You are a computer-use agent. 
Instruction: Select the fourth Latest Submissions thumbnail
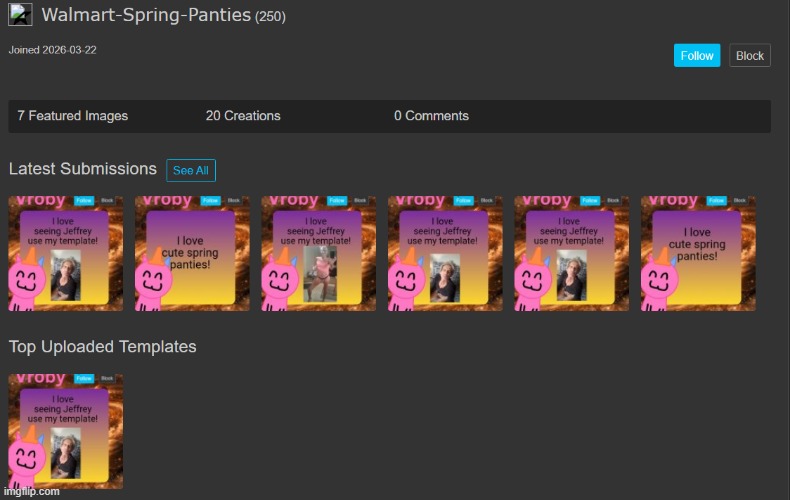445,254
